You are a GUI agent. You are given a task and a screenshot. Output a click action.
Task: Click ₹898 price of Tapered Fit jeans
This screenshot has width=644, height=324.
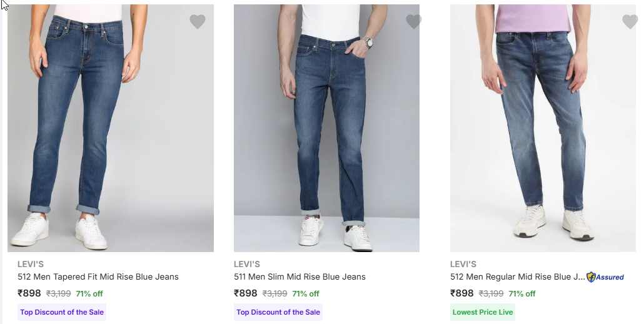(x=29, y=293)
